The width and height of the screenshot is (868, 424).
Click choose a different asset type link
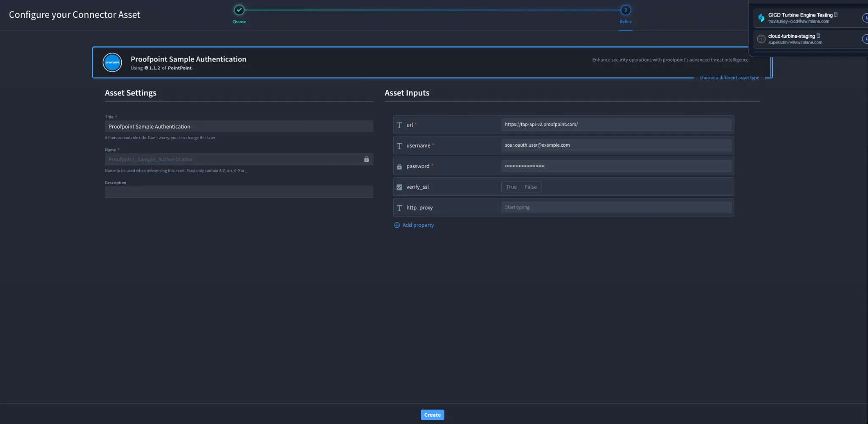point(729,78)
